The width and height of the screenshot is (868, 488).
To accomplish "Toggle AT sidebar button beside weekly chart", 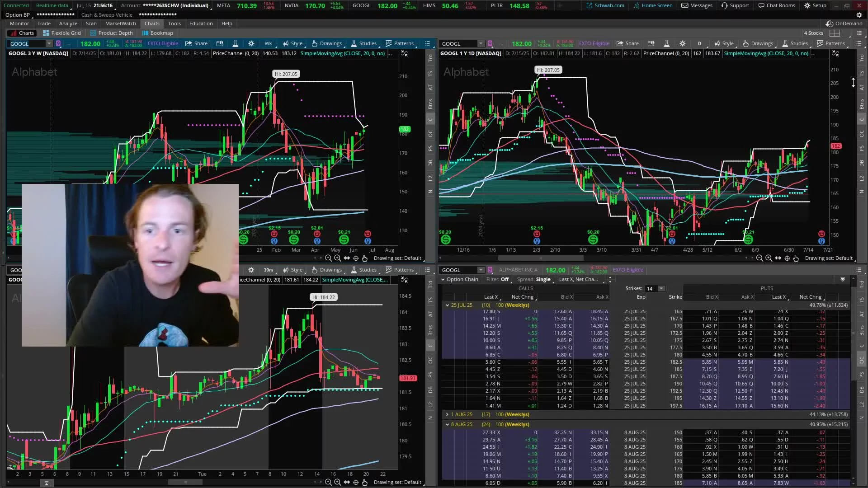I will [430, 87].
